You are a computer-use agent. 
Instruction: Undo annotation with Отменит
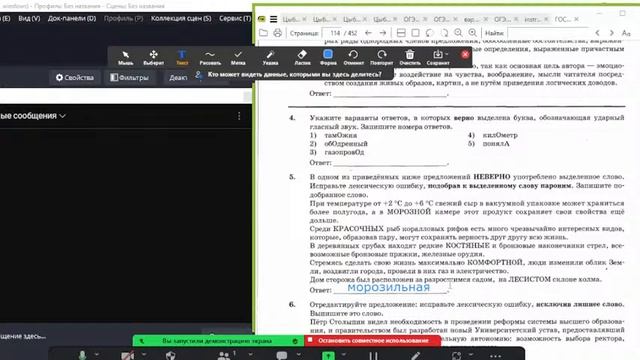[x=353, y=57]
